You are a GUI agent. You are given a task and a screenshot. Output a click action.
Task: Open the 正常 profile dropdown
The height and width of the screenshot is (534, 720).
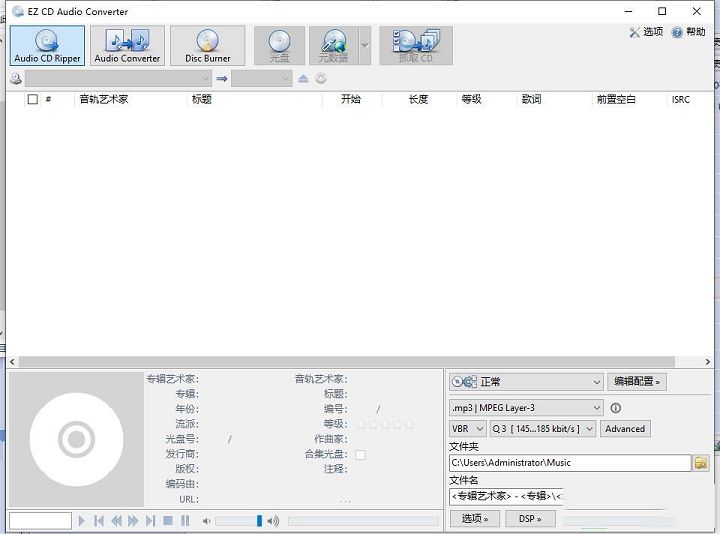coord(526,382)
